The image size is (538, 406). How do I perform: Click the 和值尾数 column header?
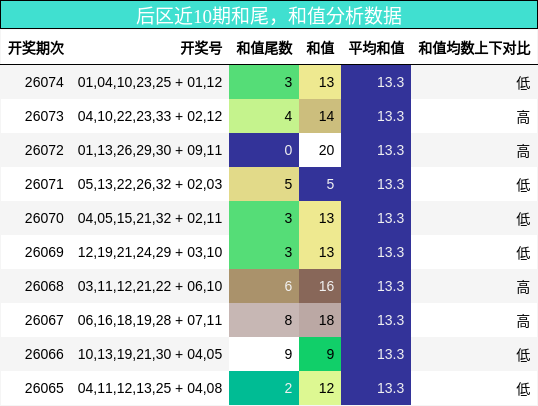(264, 48)
